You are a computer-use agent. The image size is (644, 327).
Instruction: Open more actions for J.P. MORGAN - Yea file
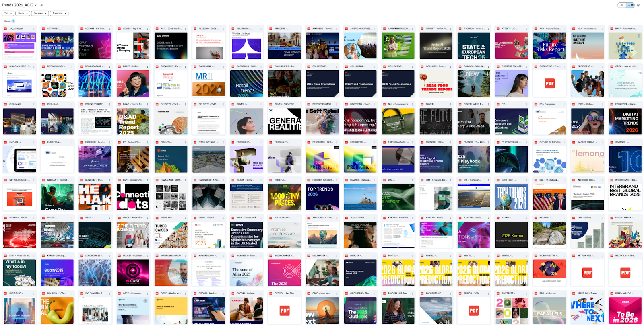(337, 218)
